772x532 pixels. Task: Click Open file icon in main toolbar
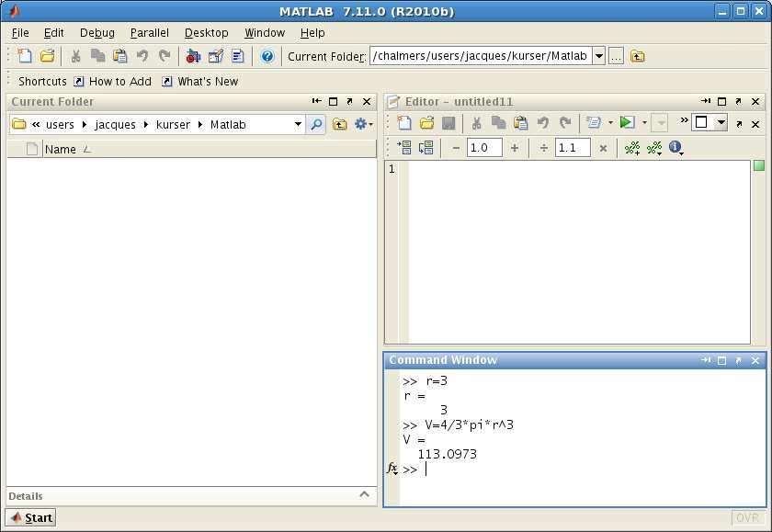tap(47, 56)
